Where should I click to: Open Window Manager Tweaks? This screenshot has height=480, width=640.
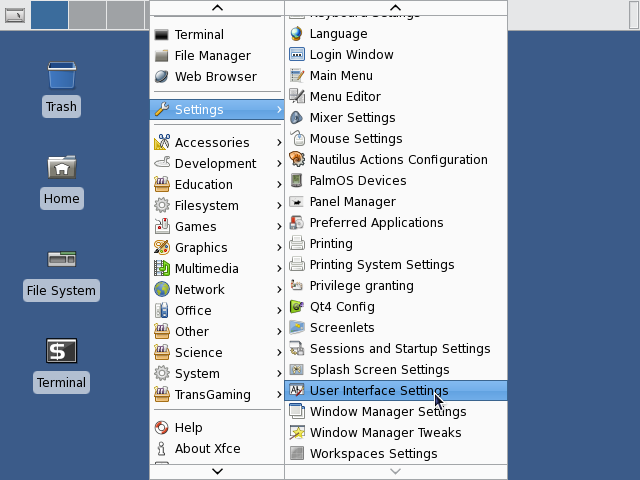point(385,433)
